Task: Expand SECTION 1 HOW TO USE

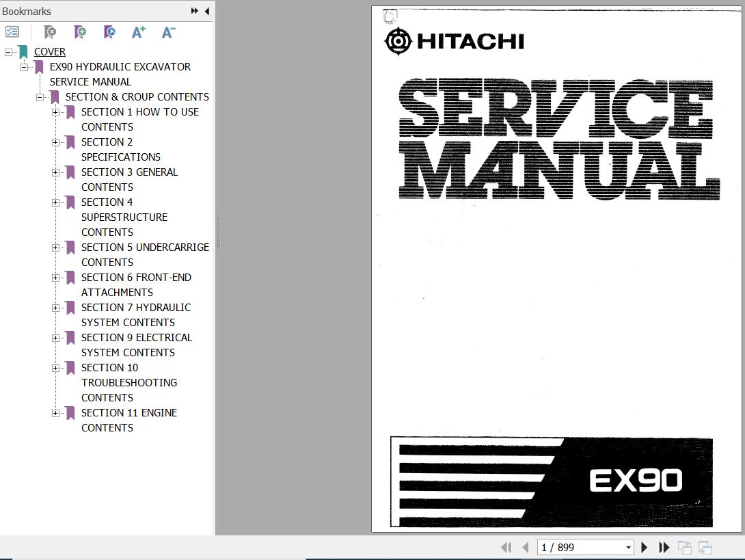Action: point(55,113)
